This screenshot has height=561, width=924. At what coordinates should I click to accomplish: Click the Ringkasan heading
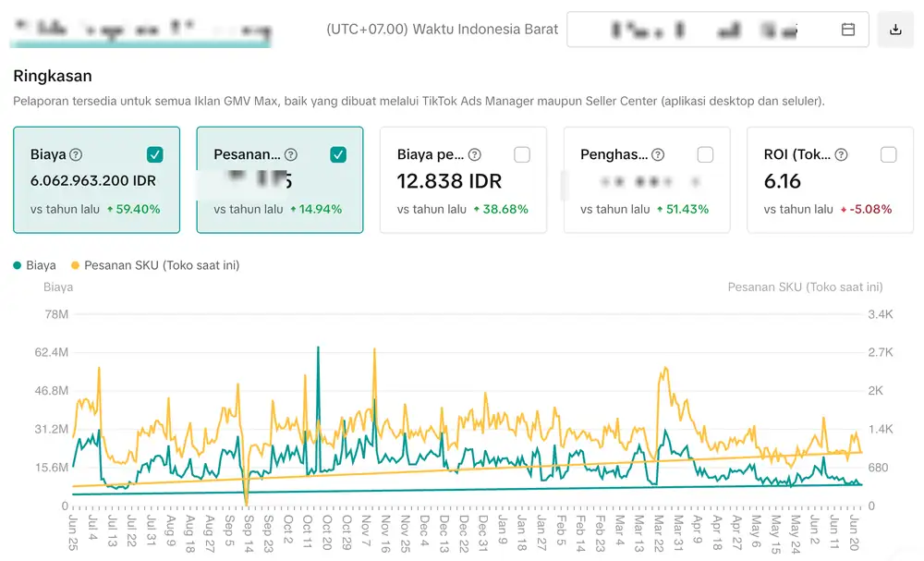tap(53, 76)
